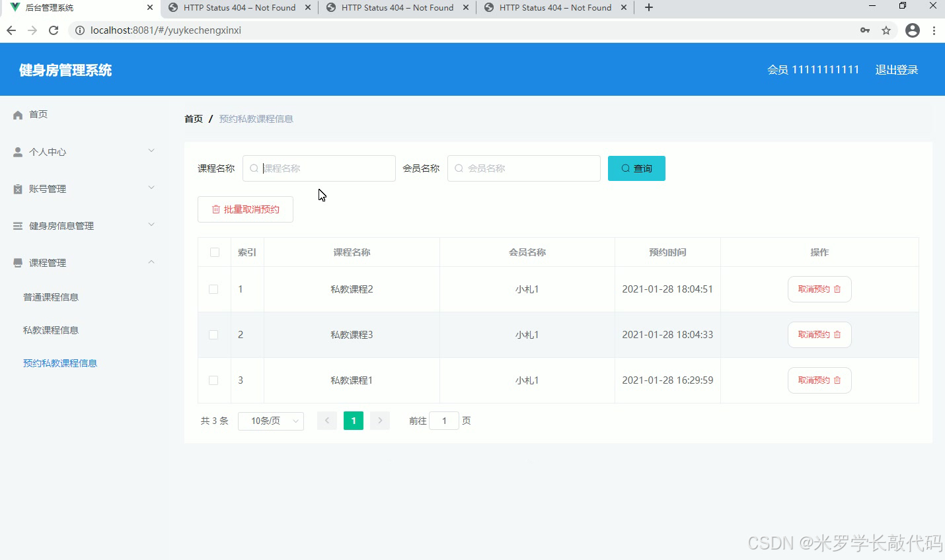Open the 10条/页 page size dropdown
The height and width of the screenshot is (560, 945).
pos(271,421)
